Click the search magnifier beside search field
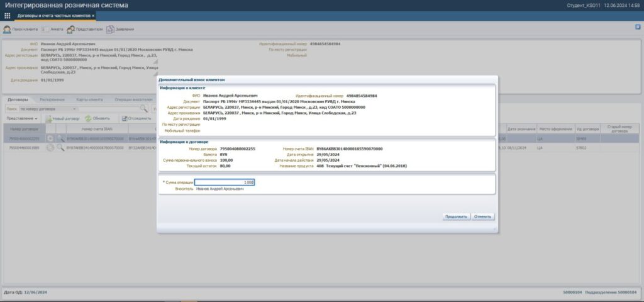 144,109
